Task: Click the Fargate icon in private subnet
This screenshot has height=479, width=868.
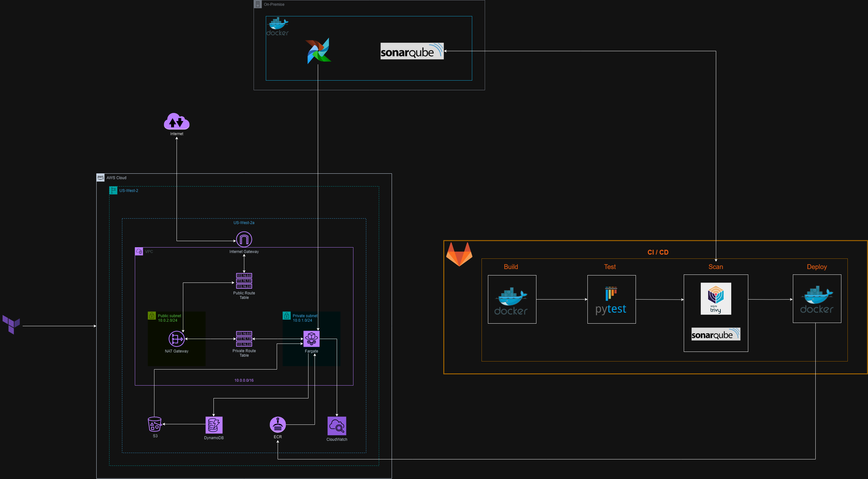Action: pos(311,339)
